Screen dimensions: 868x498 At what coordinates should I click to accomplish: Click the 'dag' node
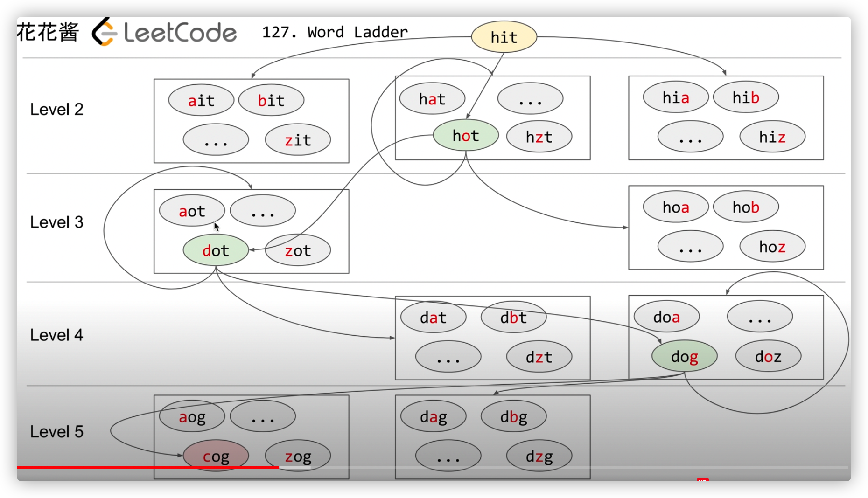(433, 417)
